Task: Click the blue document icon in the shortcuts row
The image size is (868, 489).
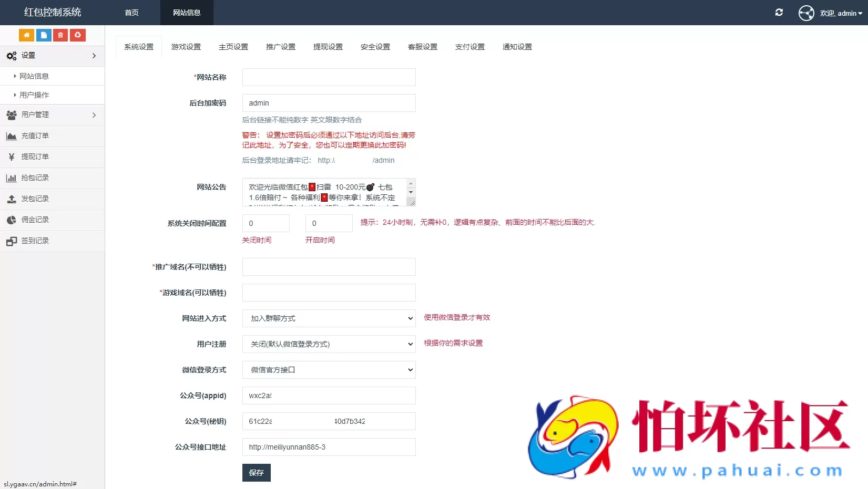Action: [43, 35]
